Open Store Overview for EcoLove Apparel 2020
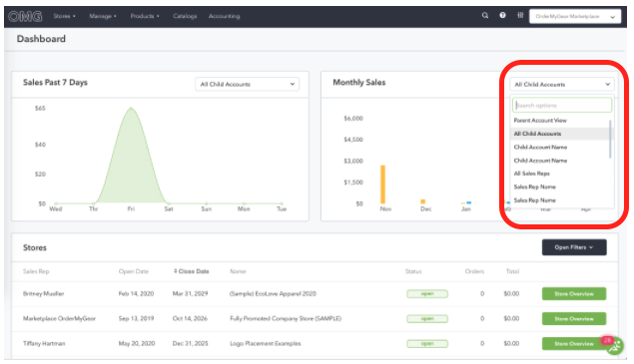Screen dimensions: 634x364 coord(574,294)
